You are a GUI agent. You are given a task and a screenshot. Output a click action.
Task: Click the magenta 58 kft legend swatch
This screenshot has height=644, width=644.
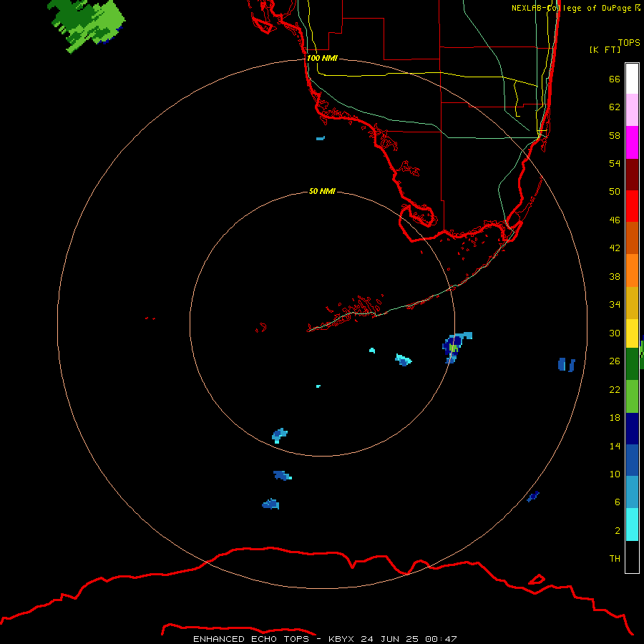(632, 142)
